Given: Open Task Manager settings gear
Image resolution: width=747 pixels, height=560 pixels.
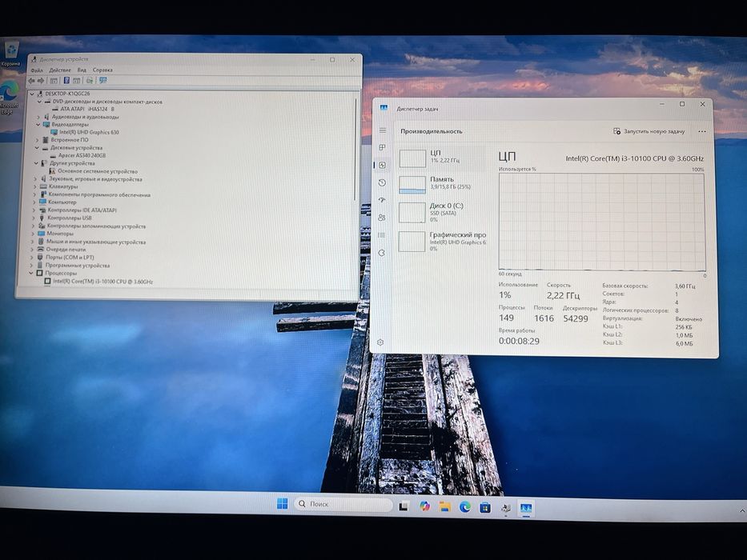Looking at the screenshot, I should click(380, 342).
